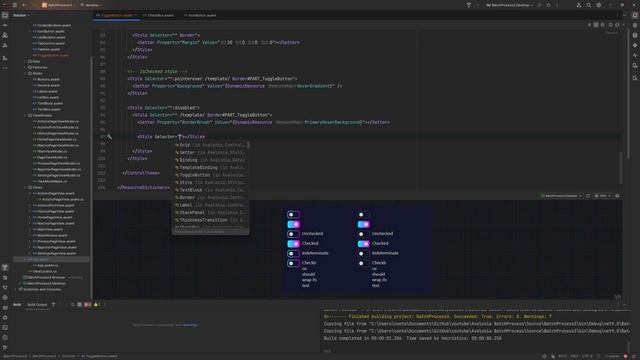Switch to the ToggleButton.axaml editor tab
Viewport: 640px width, 360px height.
pyautogui.click(x=117, y=15)
